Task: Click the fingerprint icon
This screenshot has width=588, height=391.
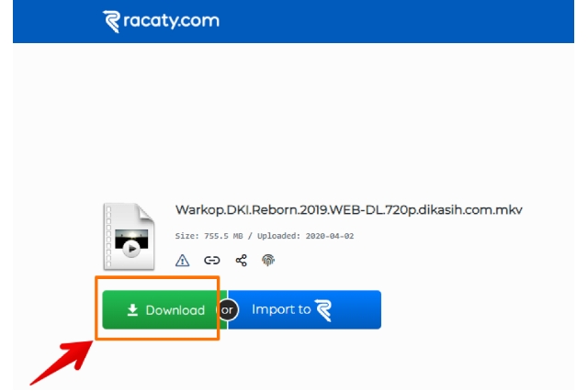Action: click(268, 260)
